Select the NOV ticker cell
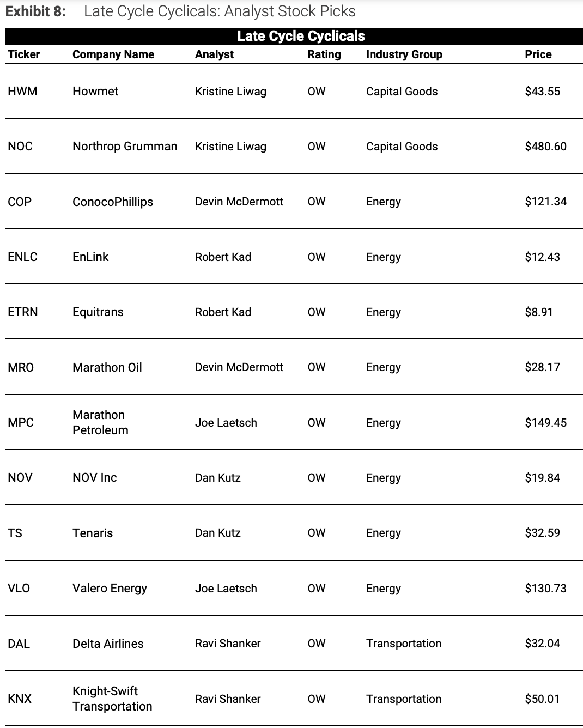The height and width of the screenshot is (728, 583). click(20, 478)
